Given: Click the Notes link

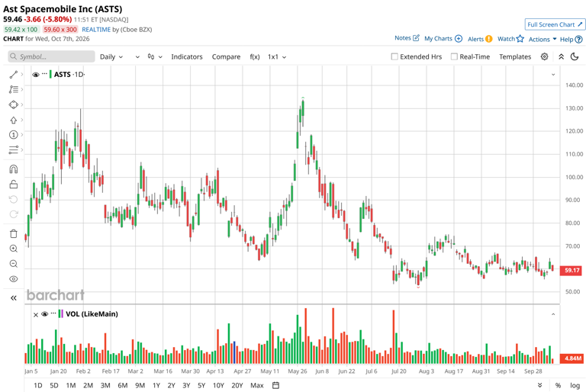Looking at the screenshot, I should tap(403, 38).
